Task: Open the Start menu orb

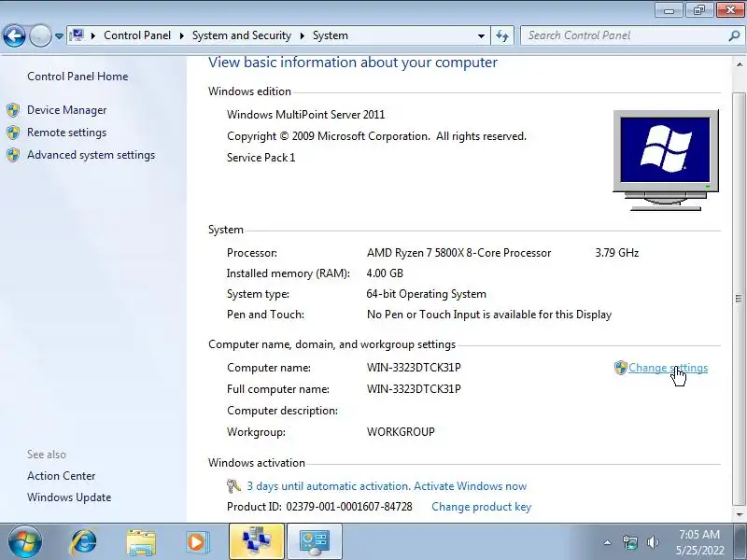Action: pyautogui.click(x=24, y=542)
